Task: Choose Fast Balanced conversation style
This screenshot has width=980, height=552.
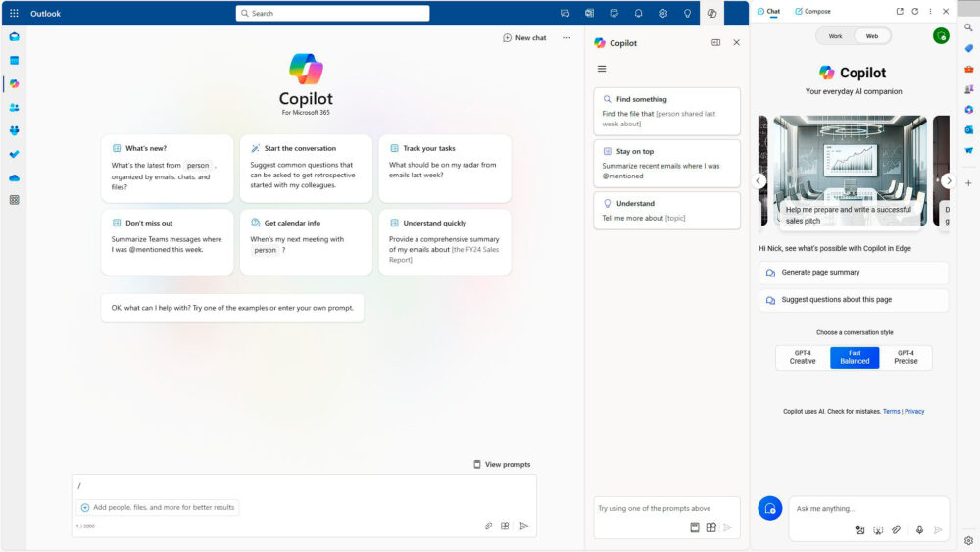Action: (x=855, y=358)
